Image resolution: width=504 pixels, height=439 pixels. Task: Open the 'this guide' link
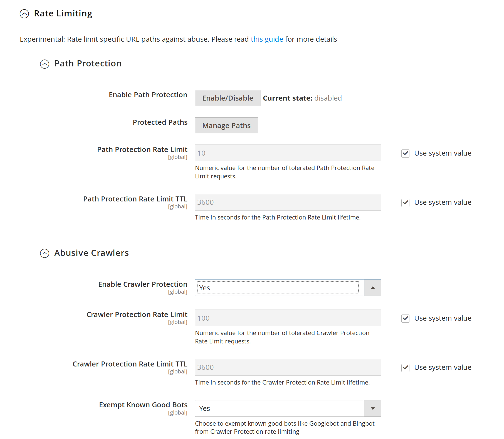tap(267, 39)
